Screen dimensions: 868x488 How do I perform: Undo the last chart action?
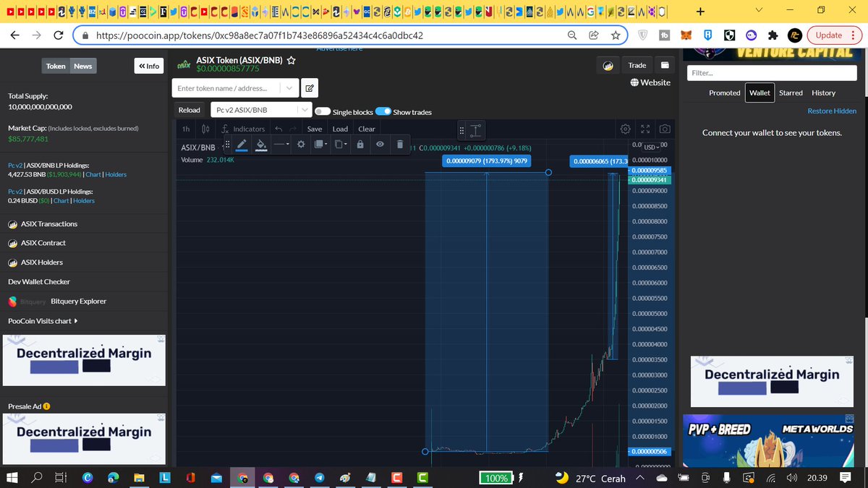pyautogui.click(x=278, y=129)
